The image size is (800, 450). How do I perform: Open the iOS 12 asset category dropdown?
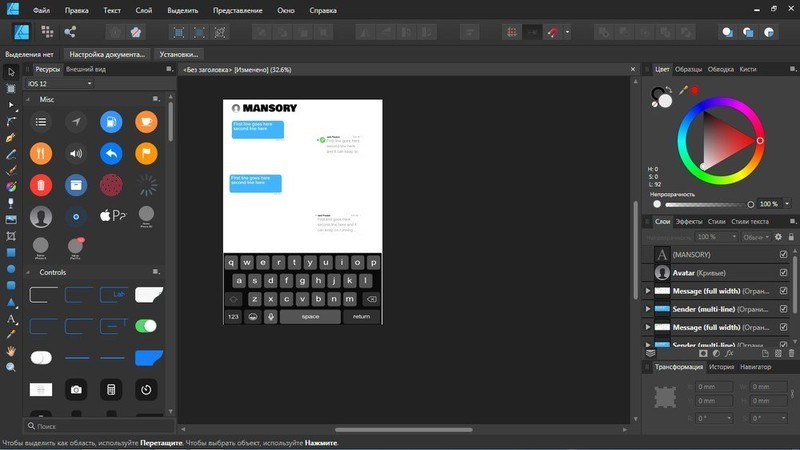[59, 84]
